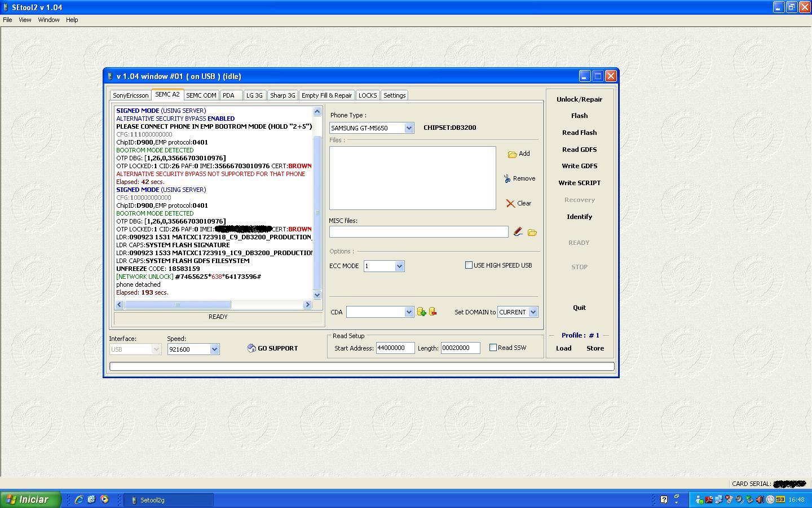Click the safely remove hardware tray icon
The width and height of the screenshot is (812, 508).
click(x=749, y=500)
